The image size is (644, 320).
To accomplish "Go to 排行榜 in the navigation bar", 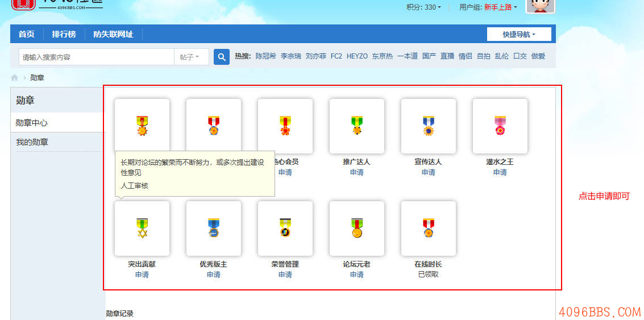I will coord(64,34).
